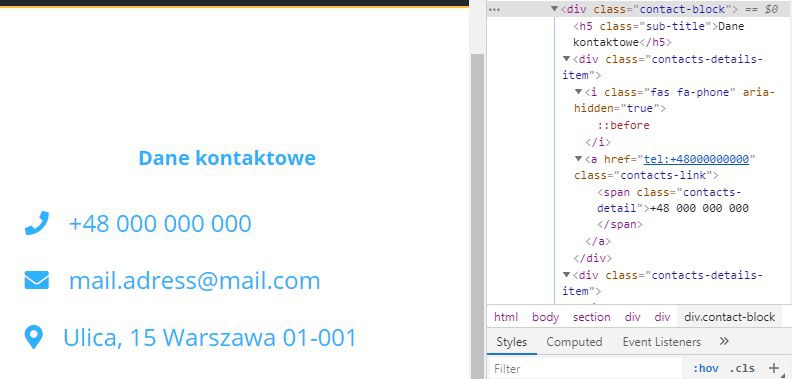Toggle the .cls class editor button
The width and height of the screenshot is (792, 379).
pos(742,368)
